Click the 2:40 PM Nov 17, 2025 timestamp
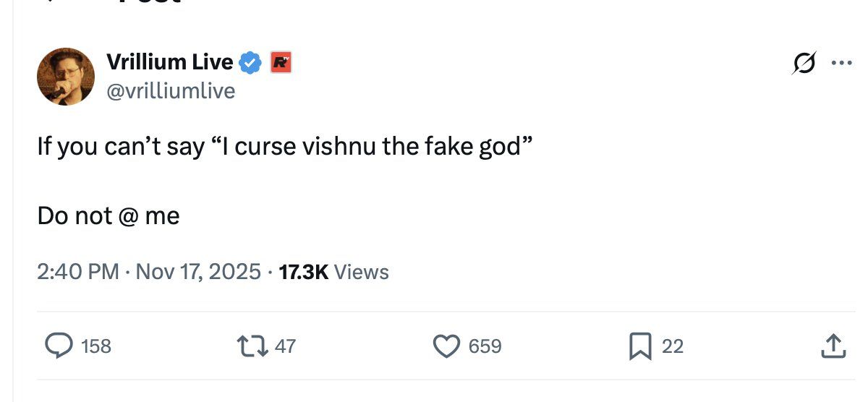The width and height of the screenshot is (868, 402). 149,272
